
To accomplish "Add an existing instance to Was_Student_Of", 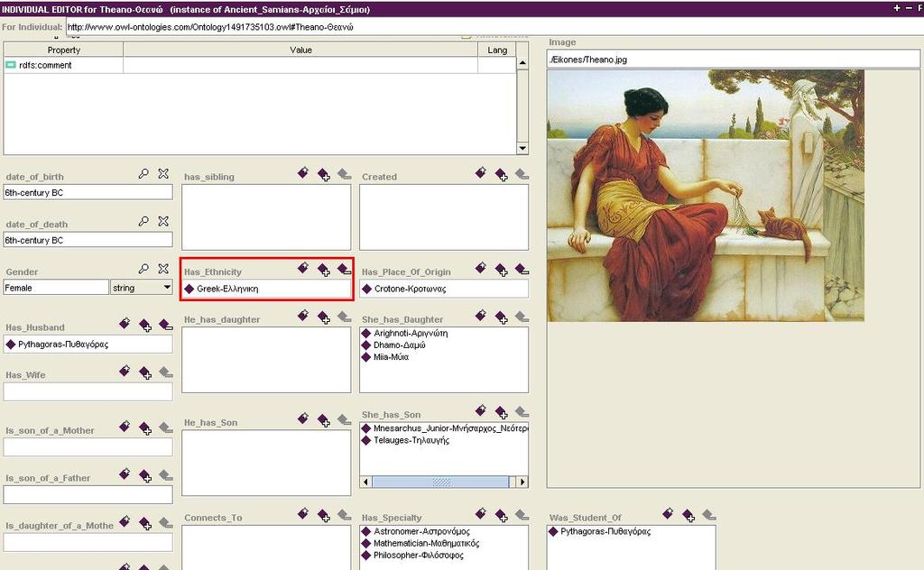I will coord(688,516).
